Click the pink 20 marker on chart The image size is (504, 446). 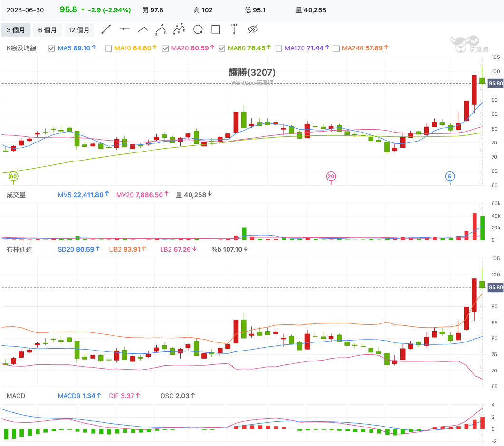pos(331,176)
